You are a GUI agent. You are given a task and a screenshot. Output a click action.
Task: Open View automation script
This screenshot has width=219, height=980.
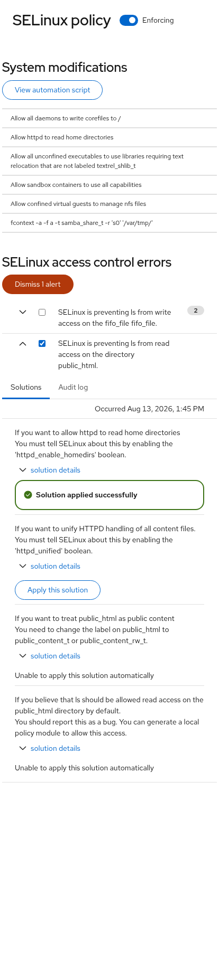52,90
